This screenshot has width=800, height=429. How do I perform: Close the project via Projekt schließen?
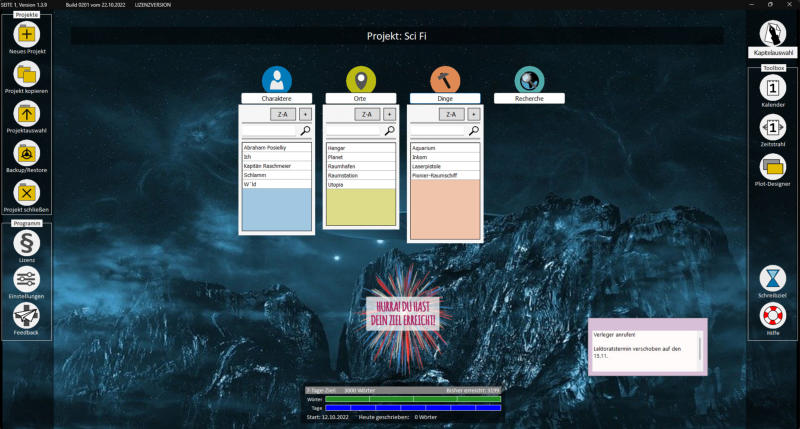[x=27, y=193]
